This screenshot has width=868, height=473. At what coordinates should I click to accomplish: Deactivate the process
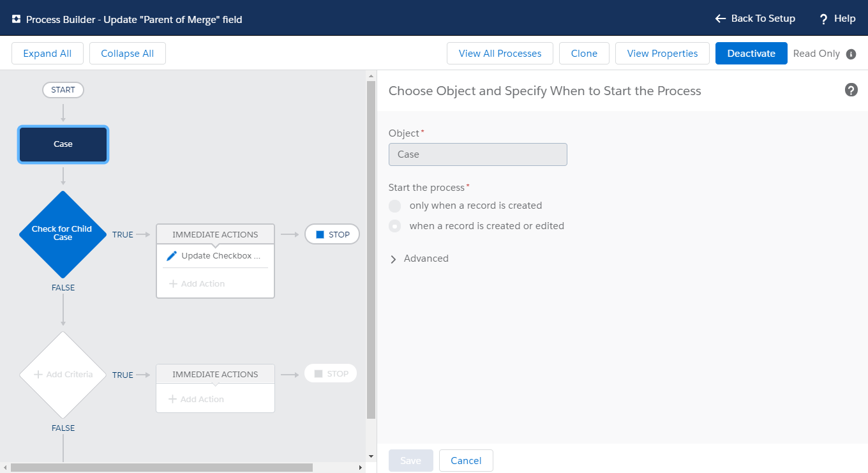pyautogui.click(x=751, y=54)
